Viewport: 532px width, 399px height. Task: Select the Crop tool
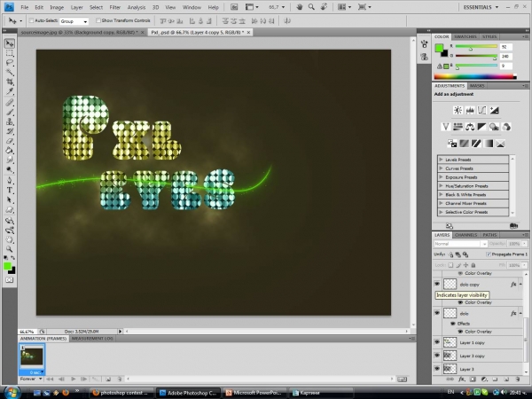click(10, 82)
